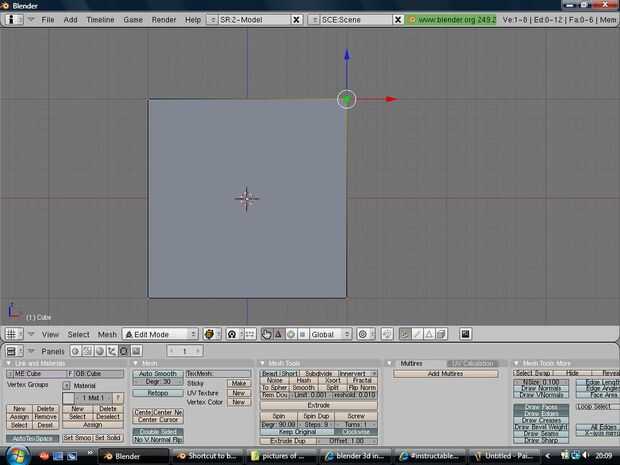Open the Scene context panel icon

[136, 351]
